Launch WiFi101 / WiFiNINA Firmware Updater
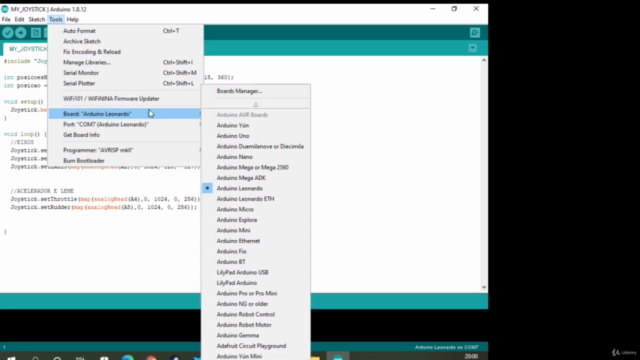 [x=126, y=99]
